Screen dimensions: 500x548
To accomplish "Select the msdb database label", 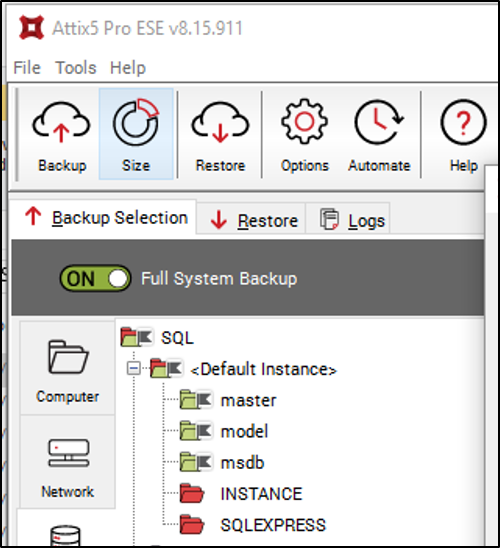I will coord(242,462).
